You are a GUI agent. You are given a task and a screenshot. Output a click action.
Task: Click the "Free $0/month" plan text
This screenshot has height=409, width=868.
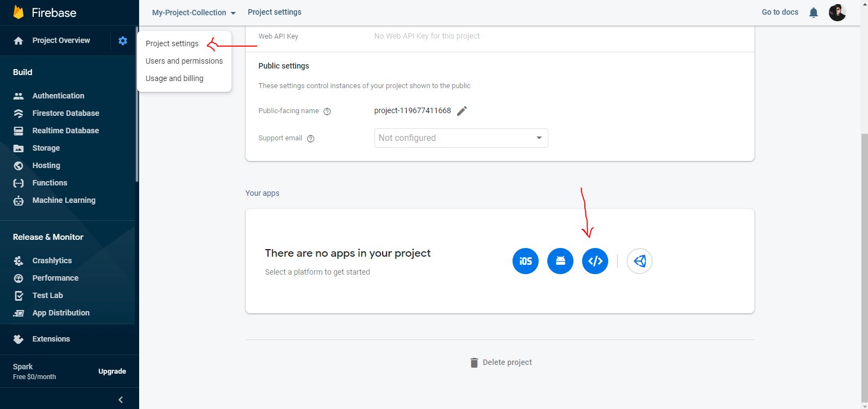point(34,377)
